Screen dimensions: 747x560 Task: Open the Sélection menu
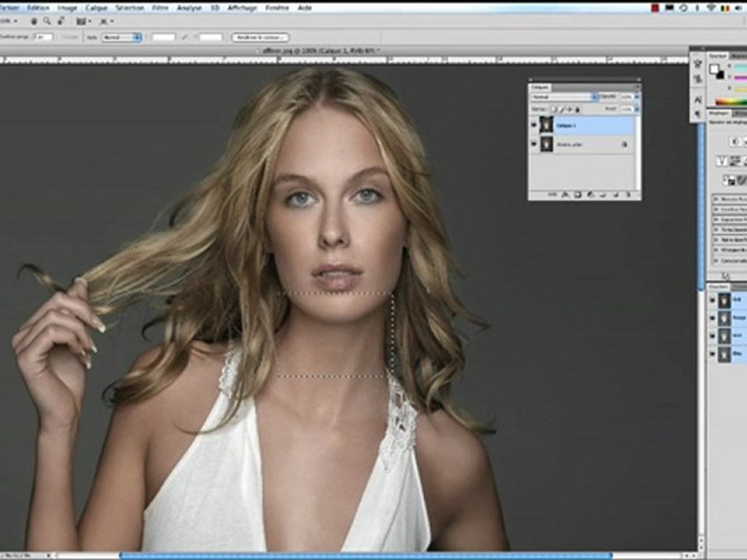click(x=130, y=8)
